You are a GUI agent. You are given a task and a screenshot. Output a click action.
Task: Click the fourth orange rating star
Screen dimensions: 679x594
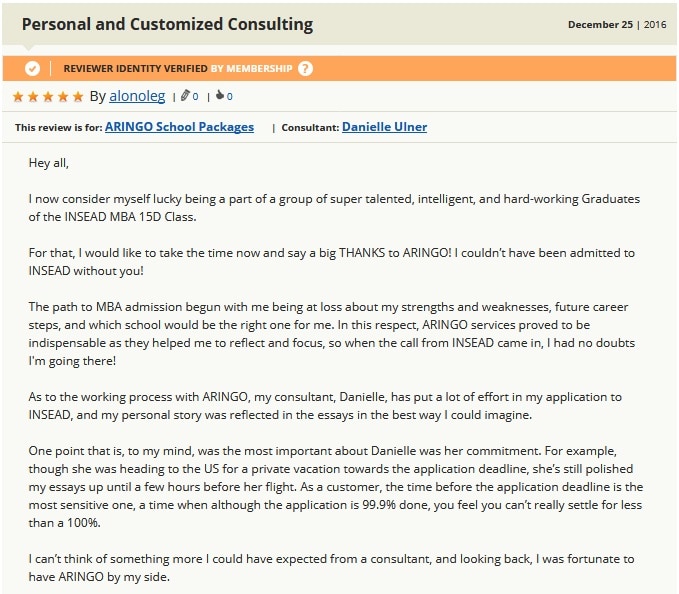coord(63,96)
